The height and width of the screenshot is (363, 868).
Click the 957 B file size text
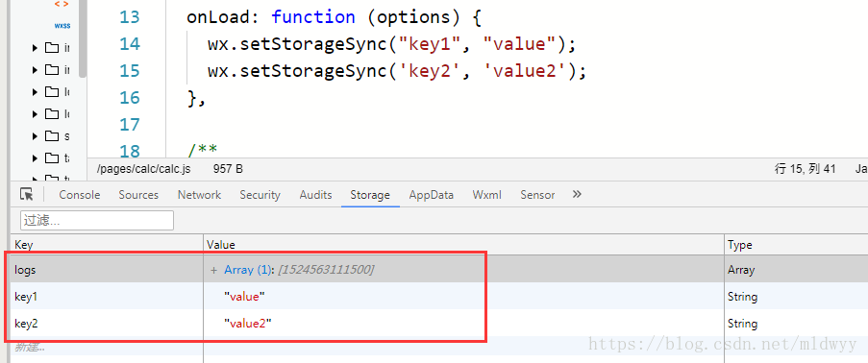228,169
